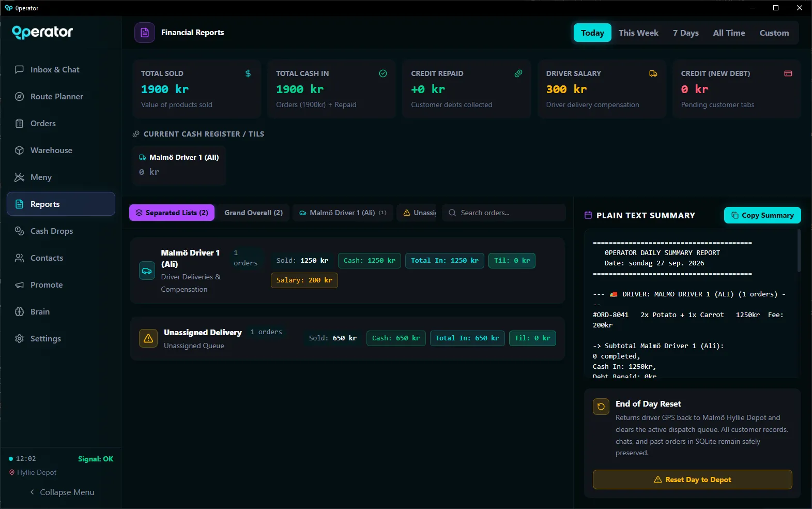This screenshot has width=812, height=509.
Task: Expand the Unassigned Delivery queue row
Action: coord(347,338)
